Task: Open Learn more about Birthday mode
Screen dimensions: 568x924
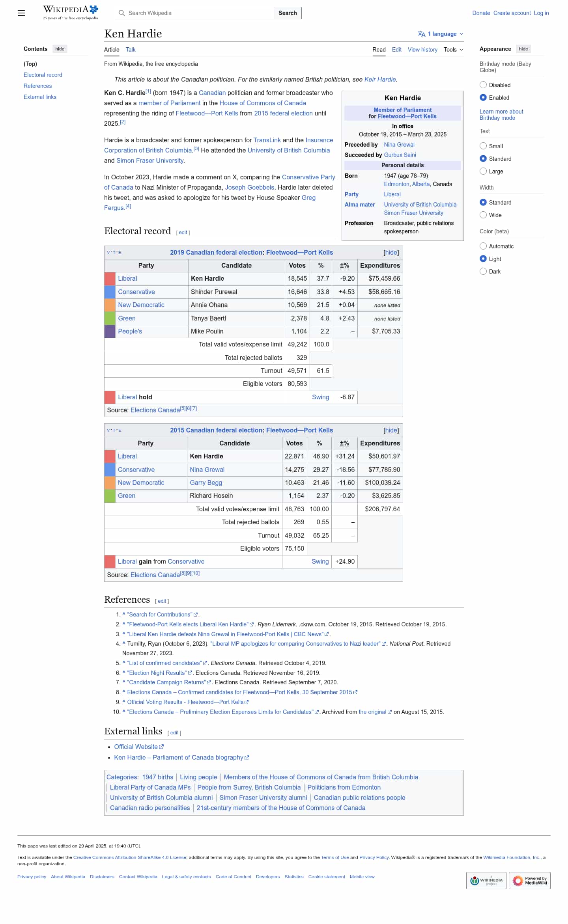Action: [x=501, y=115]
